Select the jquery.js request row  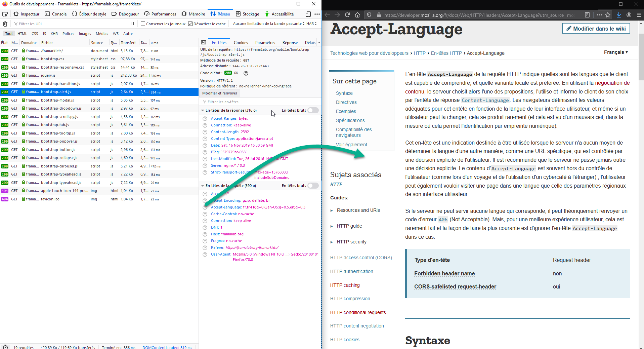[x=99, y=75]
